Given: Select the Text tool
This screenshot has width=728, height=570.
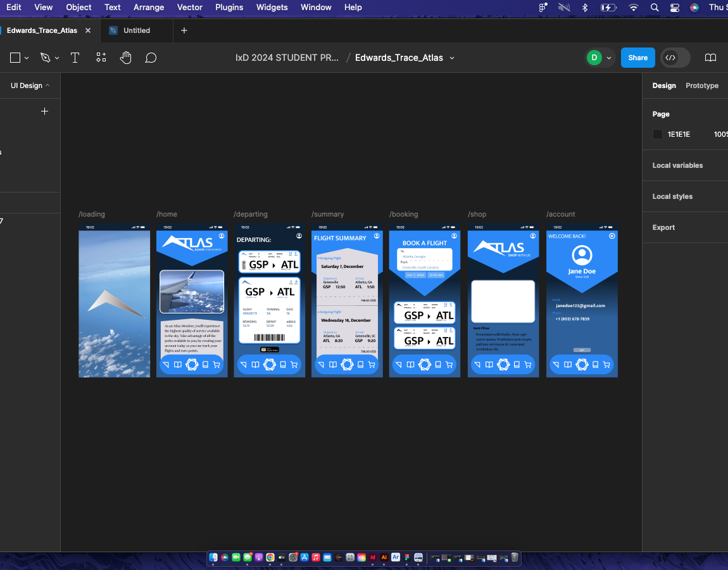Looking at the screenshot, I should click(x=75, y=58).
